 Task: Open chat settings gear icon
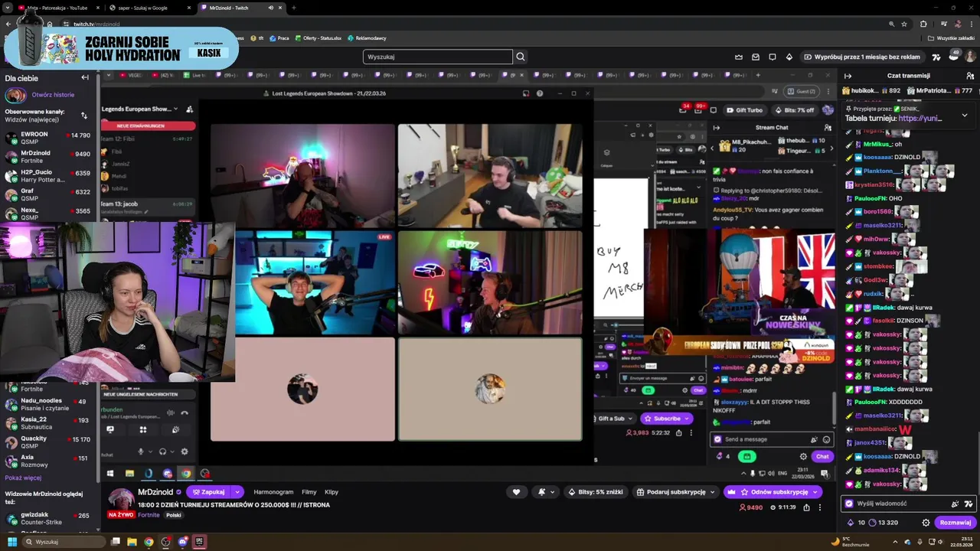tap(926, 523)
